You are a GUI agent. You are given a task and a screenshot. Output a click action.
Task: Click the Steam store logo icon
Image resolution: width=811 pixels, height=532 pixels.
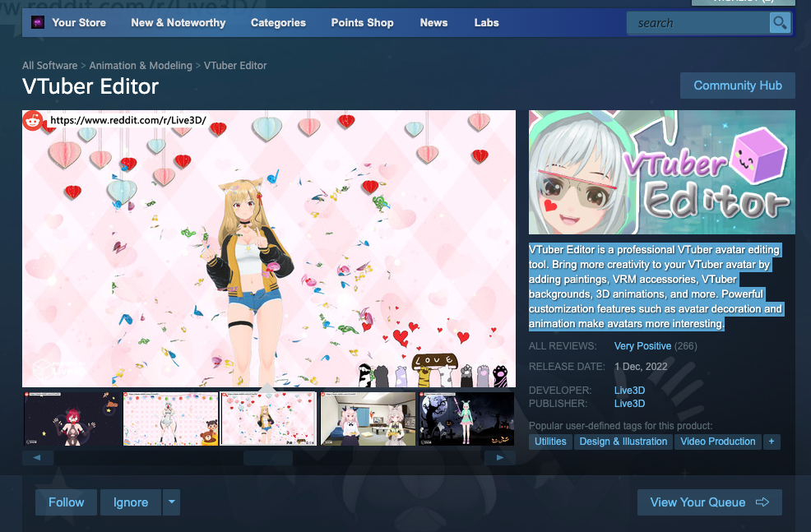coord(37,23)
